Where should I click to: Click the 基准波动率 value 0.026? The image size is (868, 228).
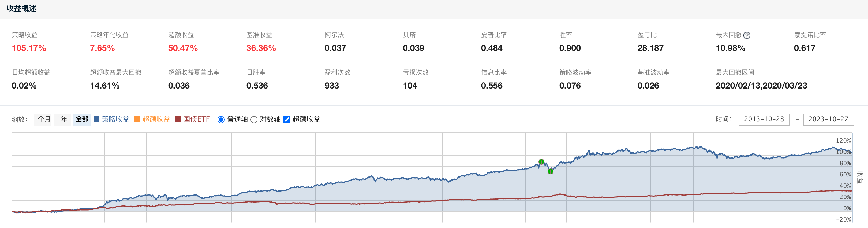pos(648,86)
